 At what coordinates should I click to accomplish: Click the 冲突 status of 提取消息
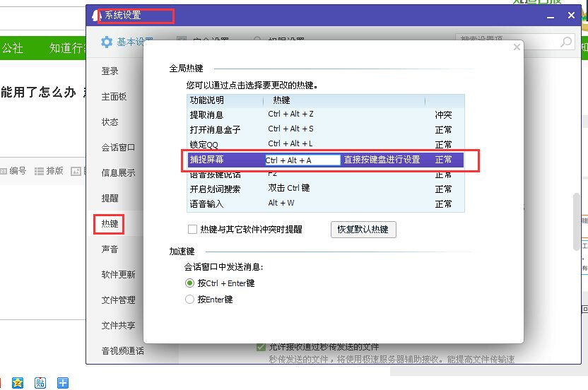[x=443, y=114]
